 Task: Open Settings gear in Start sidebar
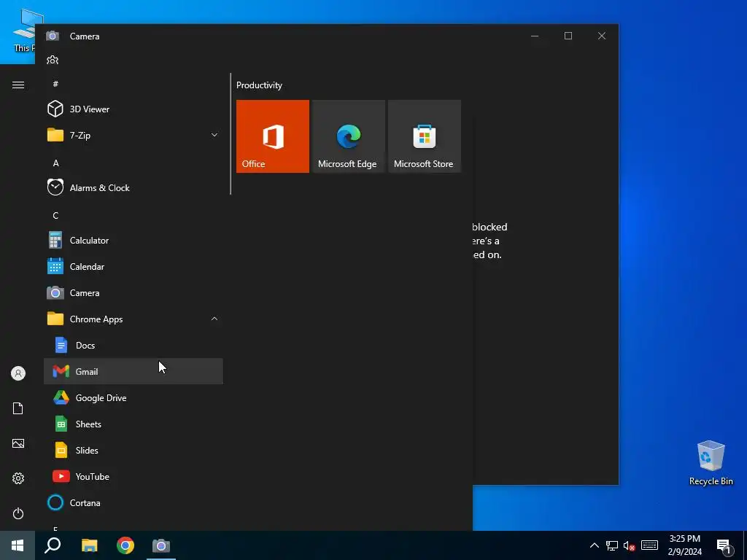point(18,478)
